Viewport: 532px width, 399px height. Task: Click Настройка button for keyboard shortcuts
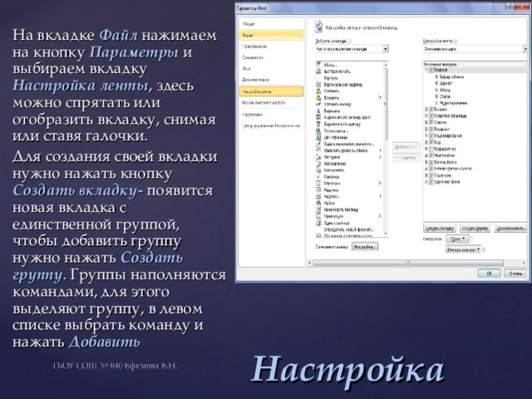pos(365,247)
